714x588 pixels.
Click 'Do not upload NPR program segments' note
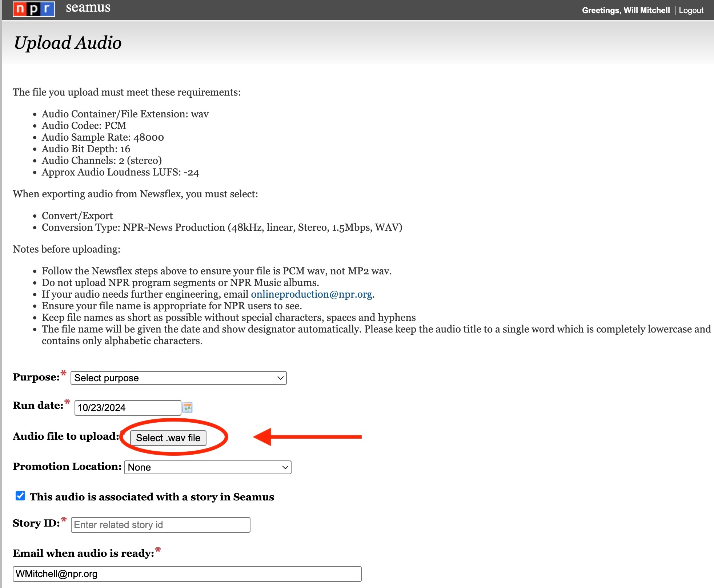pos(180,283)
